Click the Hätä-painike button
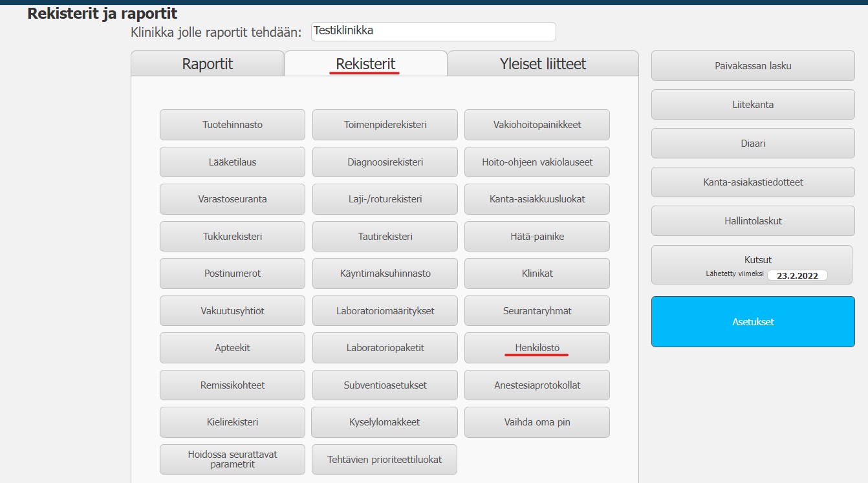The height and width of the screenshot is (483, 868). tap(537, 236)
